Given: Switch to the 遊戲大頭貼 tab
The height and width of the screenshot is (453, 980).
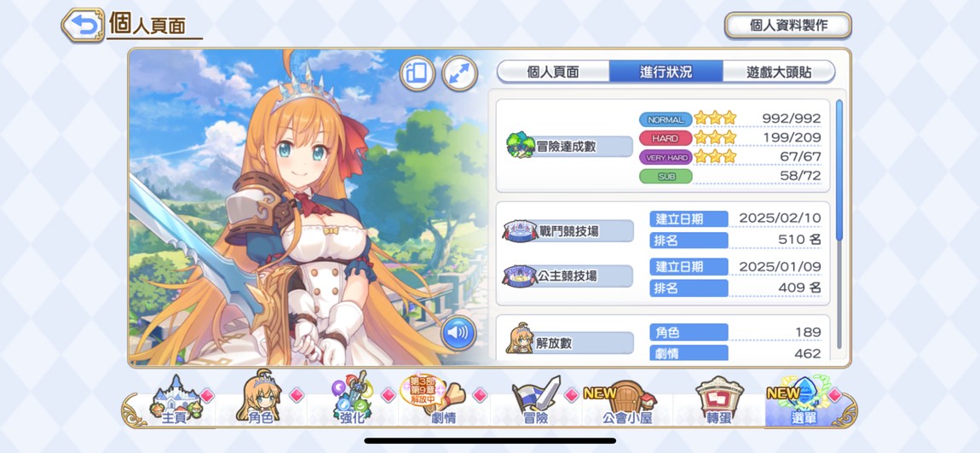Looking at the screenshot, I should click(x=779, y=72).
